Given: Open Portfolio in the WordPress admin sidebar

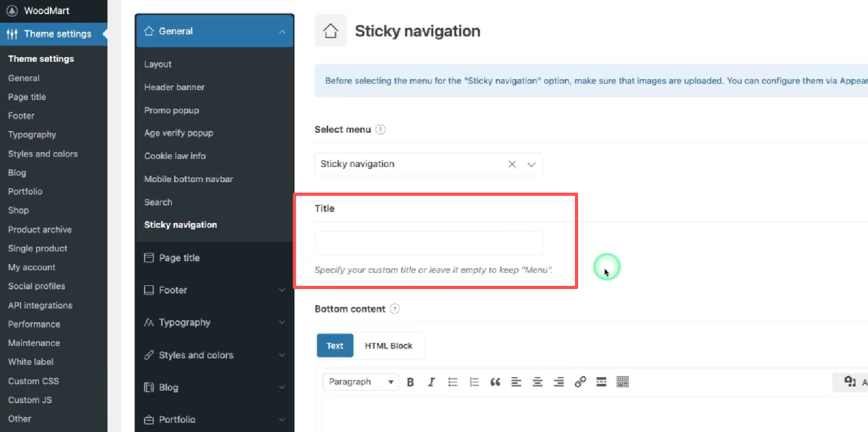Looking at the screenshot, I should pos(25,191).
